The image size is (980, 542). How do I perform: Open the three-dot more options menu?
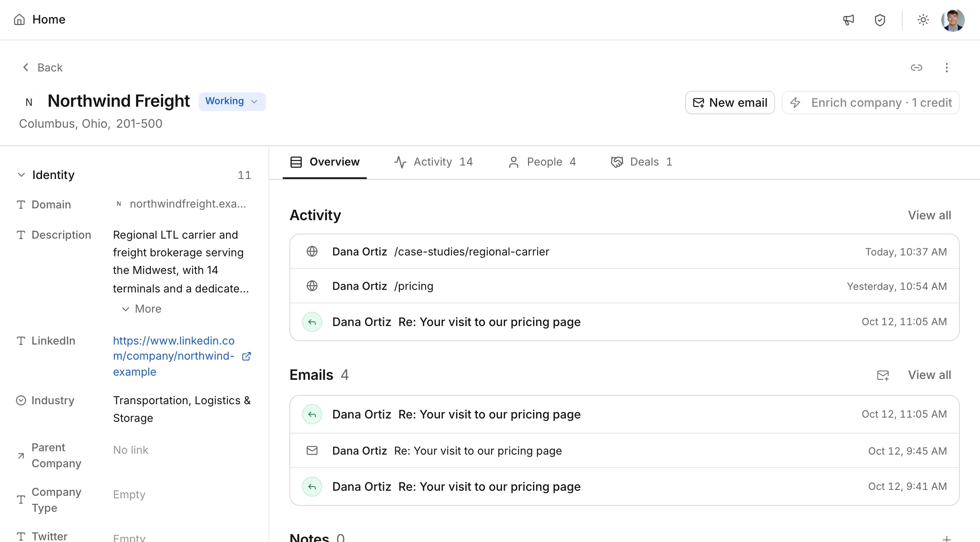947,68
